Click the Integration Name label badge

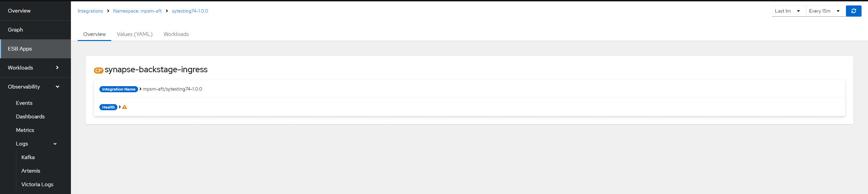pos(118,89)
